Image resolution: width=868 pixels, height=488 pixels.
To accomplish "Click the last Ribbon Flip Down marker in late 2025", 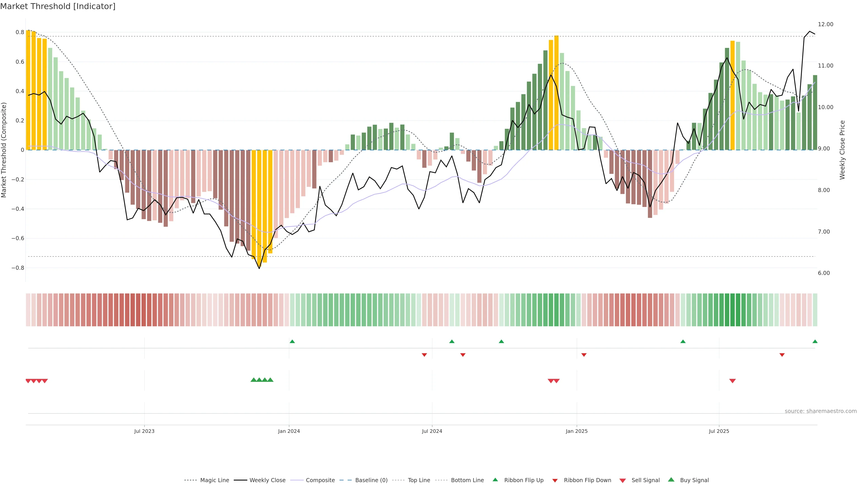I will tap(782, 355).
